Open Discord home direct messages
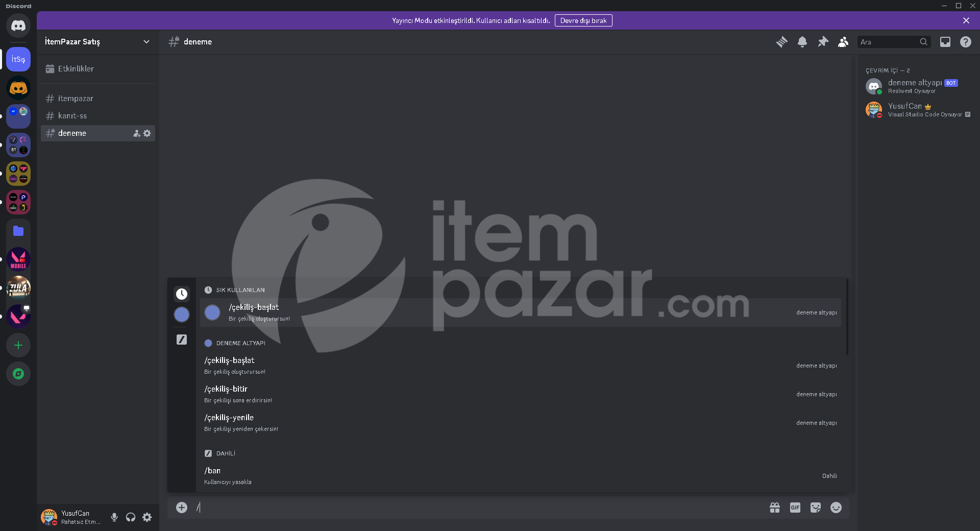Image resolution: width=980 pixels, height=531 pixels. click(18, 26)
